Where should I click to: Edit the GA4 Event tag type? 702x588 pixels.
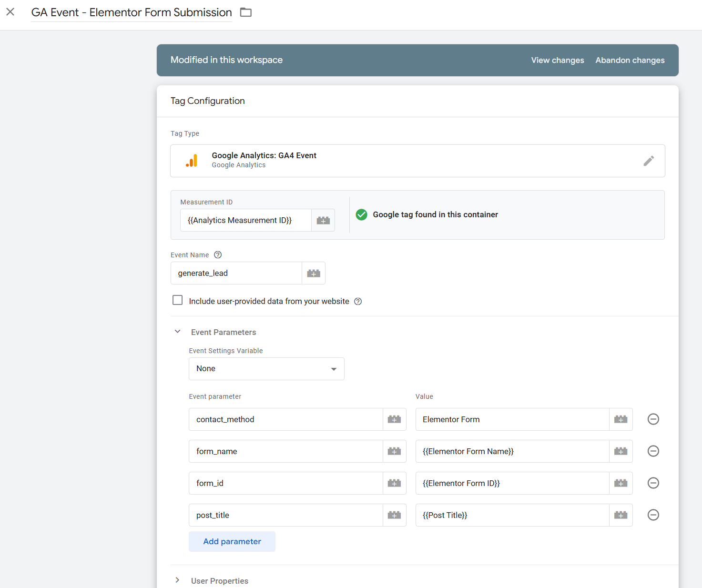pyautogui.click(x=649, y=161)
